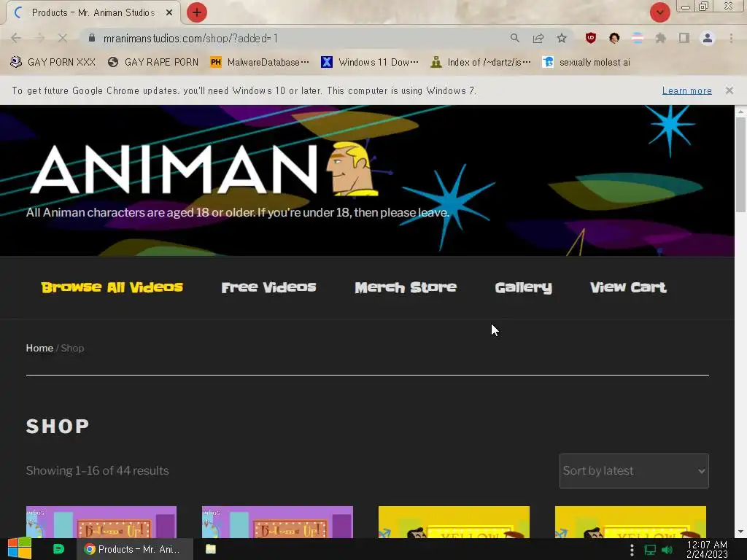The height and width of the screenshot is (560, 747).
Task: Click the browser forward arrow
Action: click(x=39, y=38)
